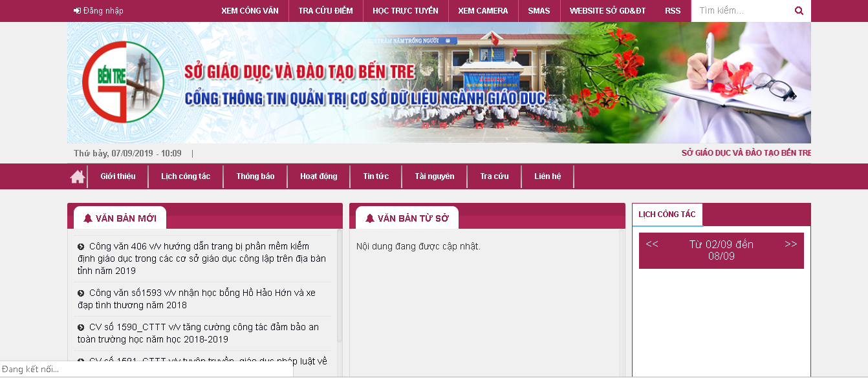
Task: Go to the home icon in navigation bar
Action: click(x=78, y=176)
